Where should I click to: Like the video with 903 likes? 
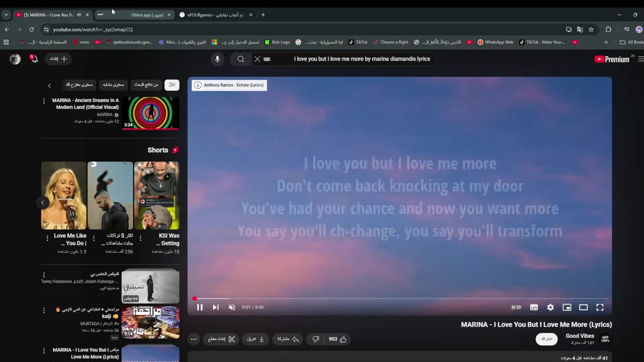(338, 339)
